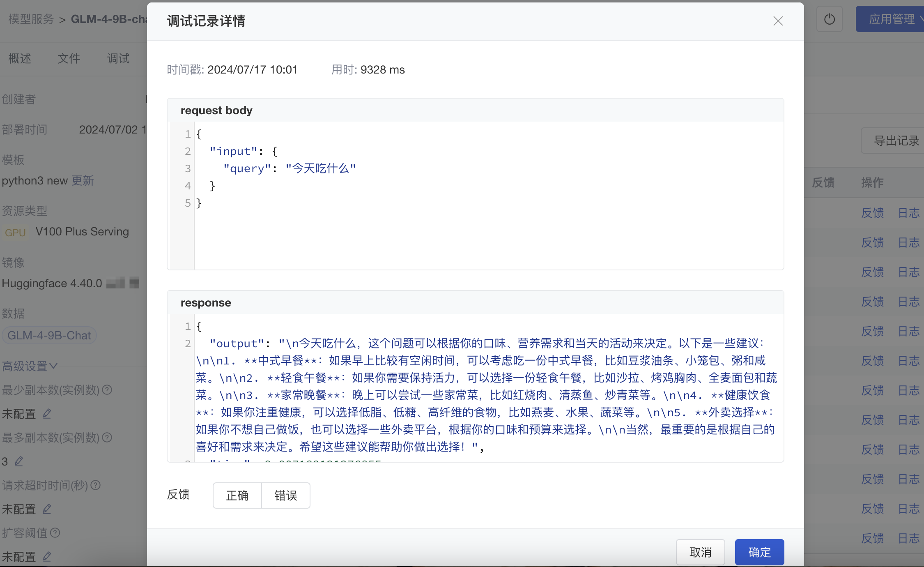This screenshot has height=567, width=924.
Task: Click the 更新 template link
Action: pyautogui.click(x=83, y=180)
